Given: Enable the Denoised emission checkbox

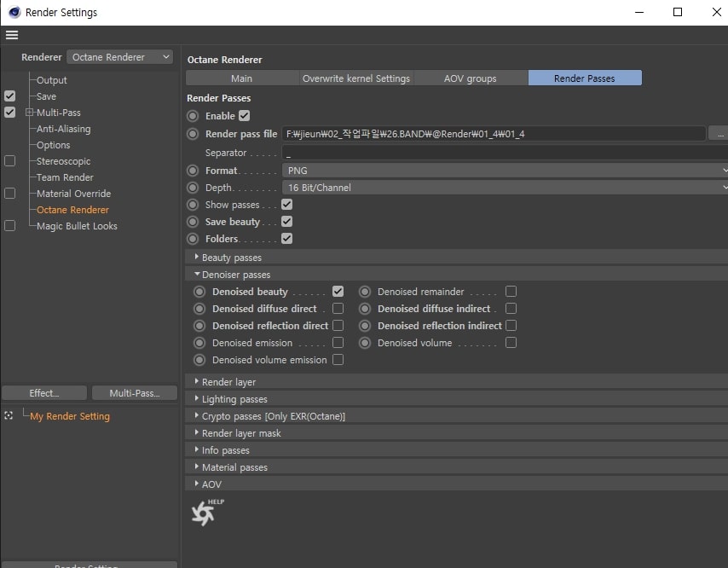Looking at the screenshot, I should tap(338, 343).
